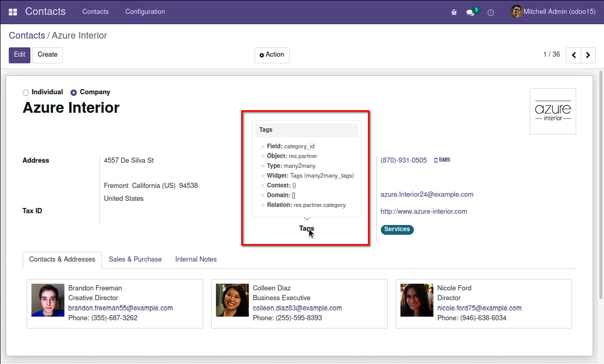Viewport: 604px width, 364px height.
Task: Open Brandon Freeman contact photo
Action: point(48,300)
